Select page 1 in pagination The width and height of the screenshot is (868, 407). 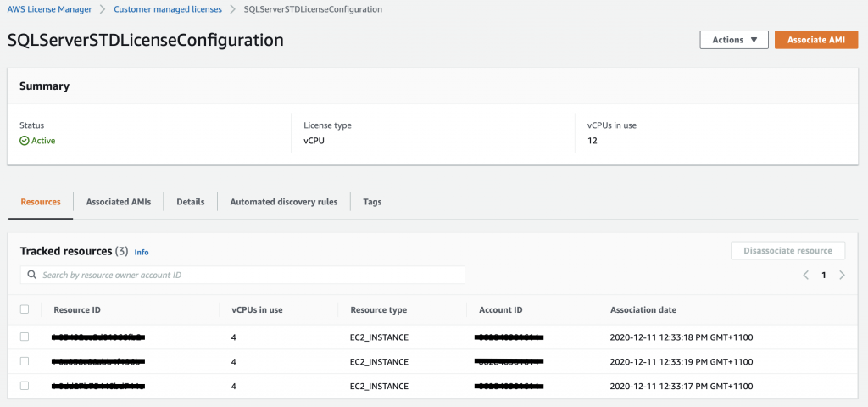pos(824,276)
